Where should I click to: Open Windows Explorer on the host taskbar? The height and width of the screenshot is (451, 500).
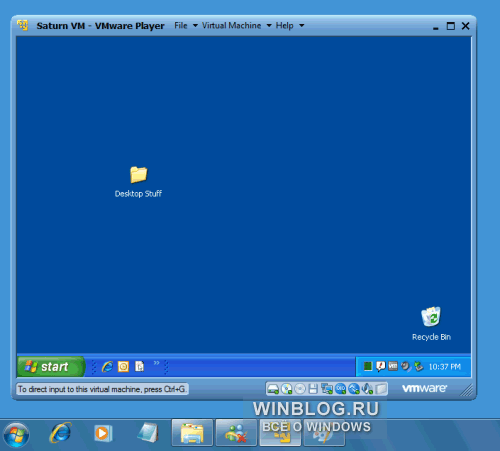192,433
